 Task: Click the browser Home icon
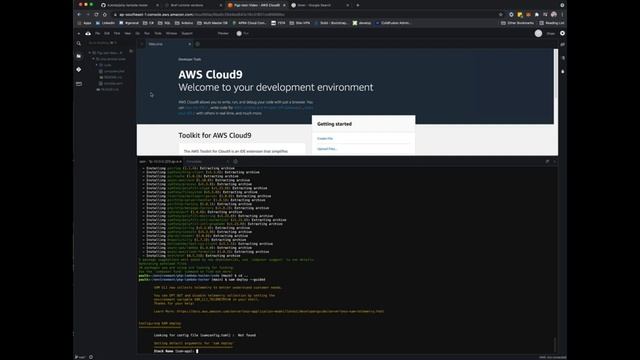(105, 14)
